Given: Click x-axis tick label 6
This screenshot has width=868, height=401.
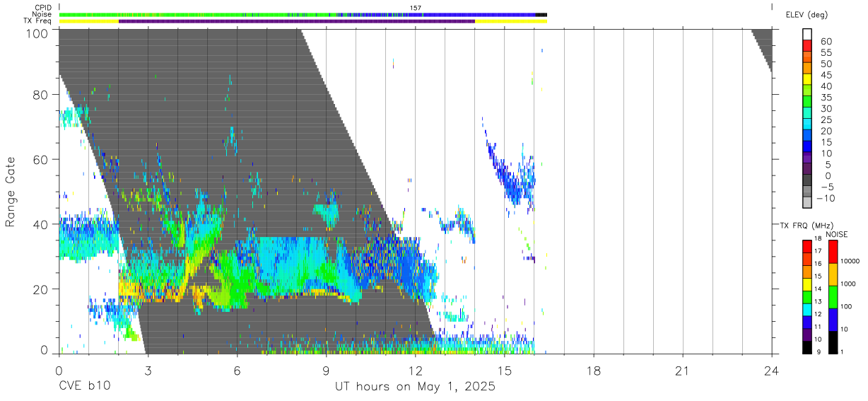Looking at the screenshot, I should (237, 371).
